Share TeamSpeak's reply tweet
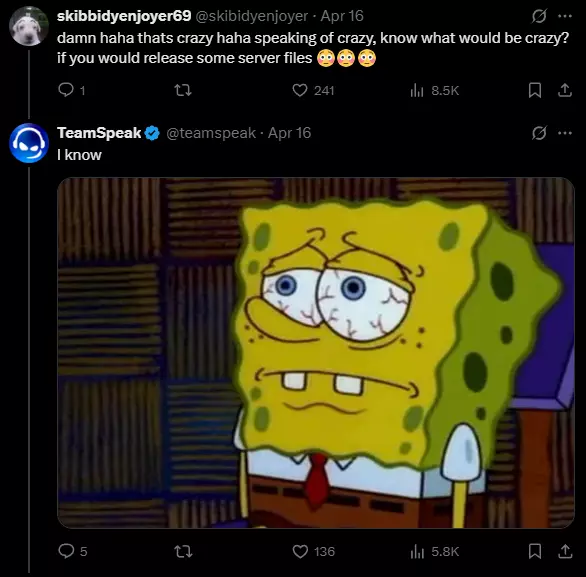The height and width of the screenshot is (577, 586). tap(565, 551)
